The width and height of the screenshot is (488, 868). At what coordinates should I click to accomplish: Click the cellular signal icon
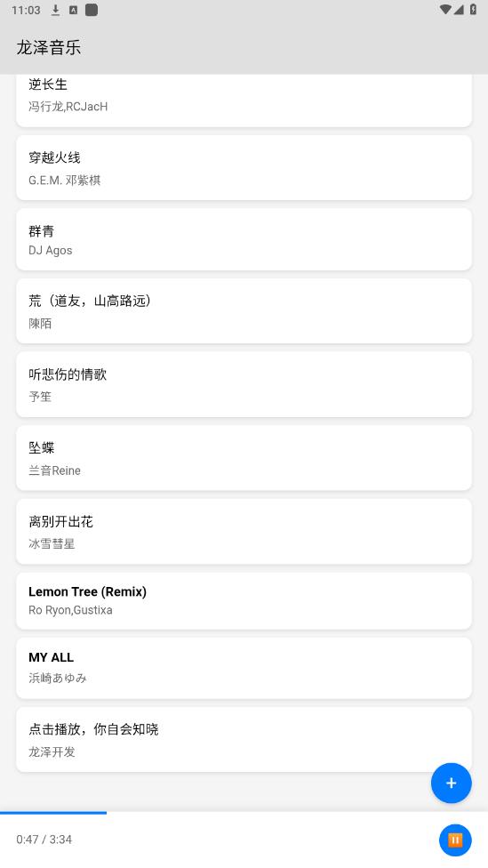pyautogui.click(x=459, y=10)
